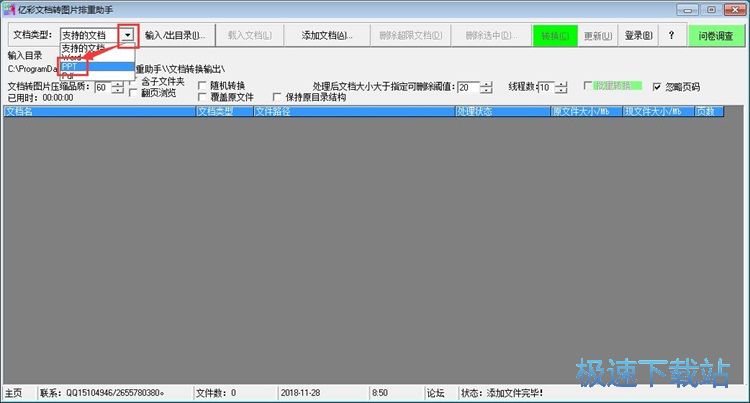Decrease compression quality with the down arrow
The height and width of the screenshot is (403, 750).
[117, 91]
